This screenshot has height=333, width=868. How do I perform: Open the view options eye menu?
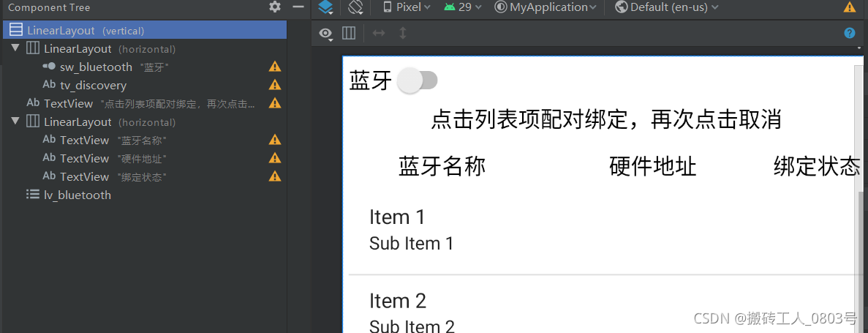(325, 34)
